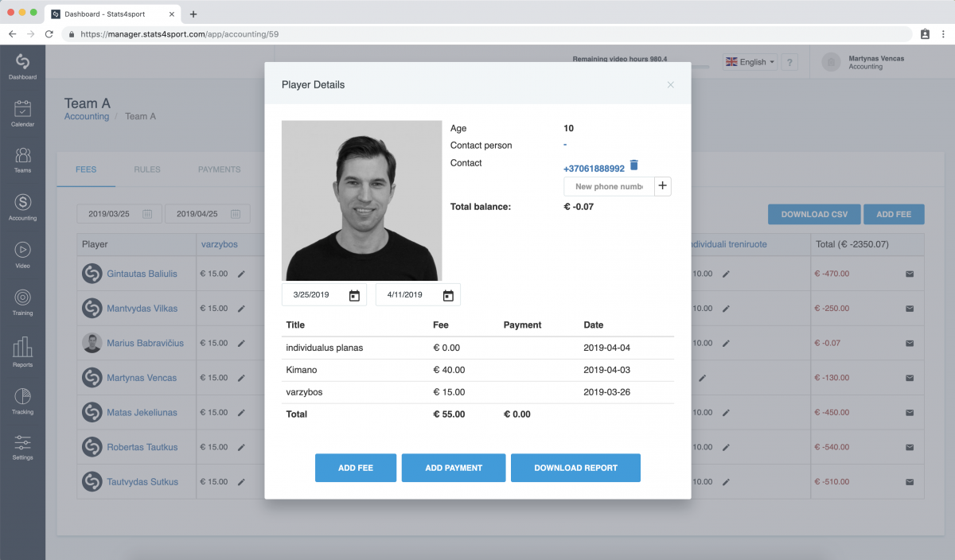Click the ADD PAYMENT button
Screen dimensions: 955x560
click(454, 468)
